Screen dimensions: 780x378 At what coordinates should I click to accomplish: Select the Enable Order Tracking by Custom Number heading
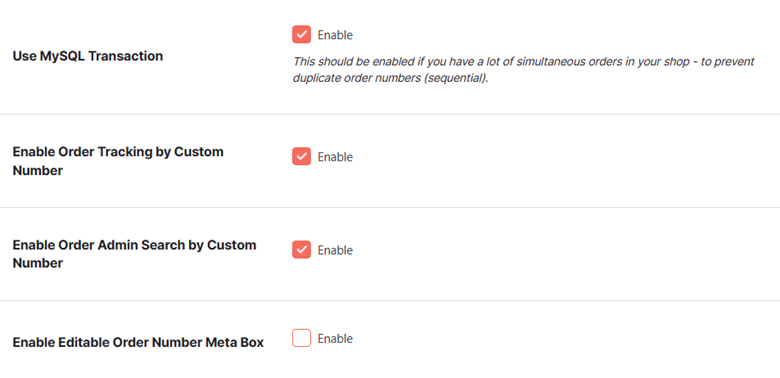118,161
